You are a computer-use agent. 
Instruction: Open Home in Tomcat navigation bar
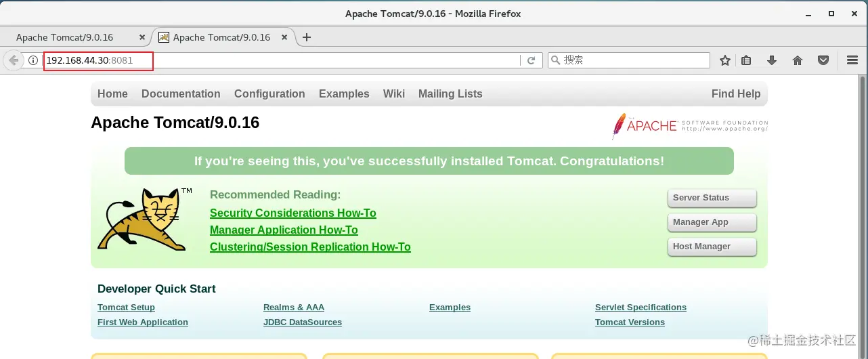(x=112, y=94)
